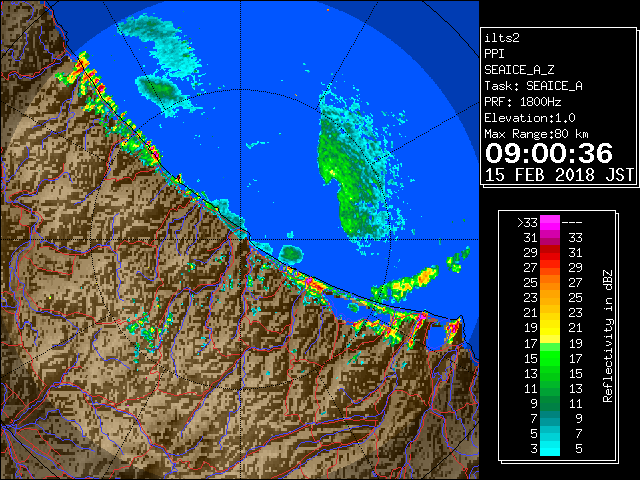Click the lowest legend label '3'
Image resolution: width=640 pixels, height=480 pixels.
click(534, 449)
